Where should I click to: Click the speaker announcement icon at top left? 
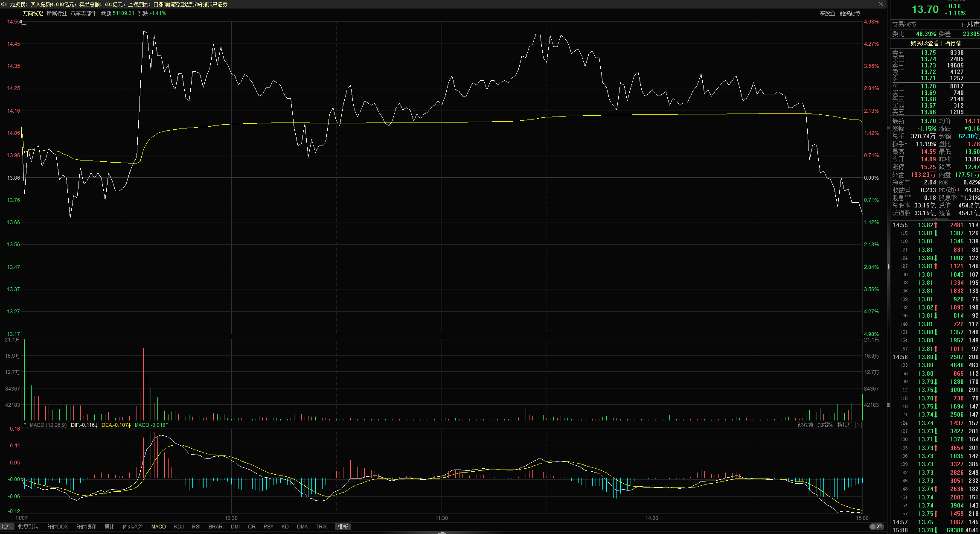click(x=4, y=4)
